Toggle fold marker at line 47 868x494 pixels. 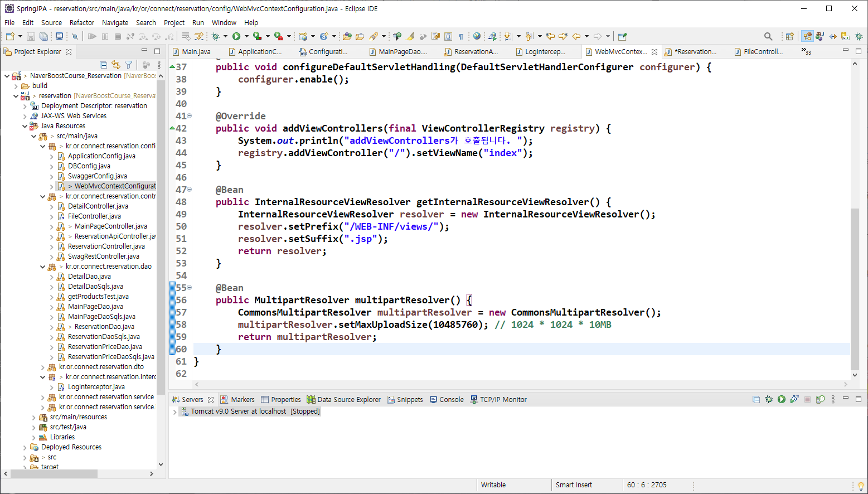tap(190, 190)
